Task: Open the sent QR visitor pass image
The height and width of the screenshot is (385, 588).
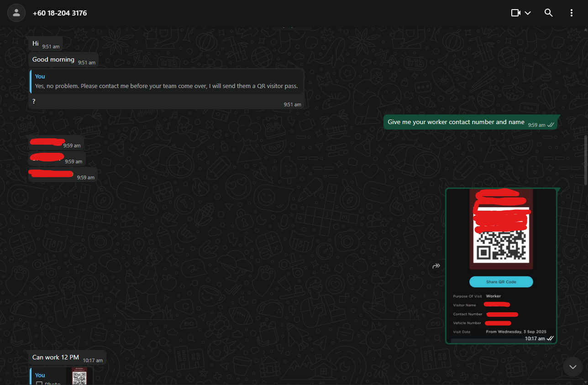Action: [x=501, y=265]
